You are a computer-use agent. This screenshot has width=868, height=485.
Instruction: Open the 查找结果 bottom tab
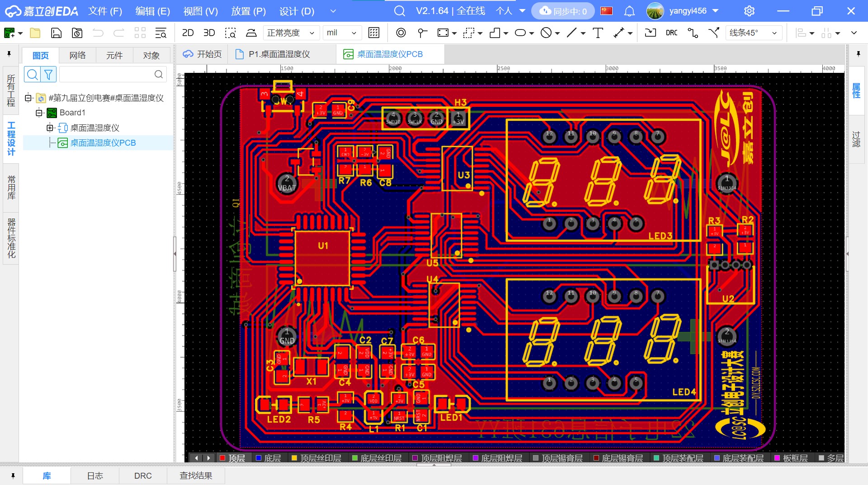coord(196,475)
